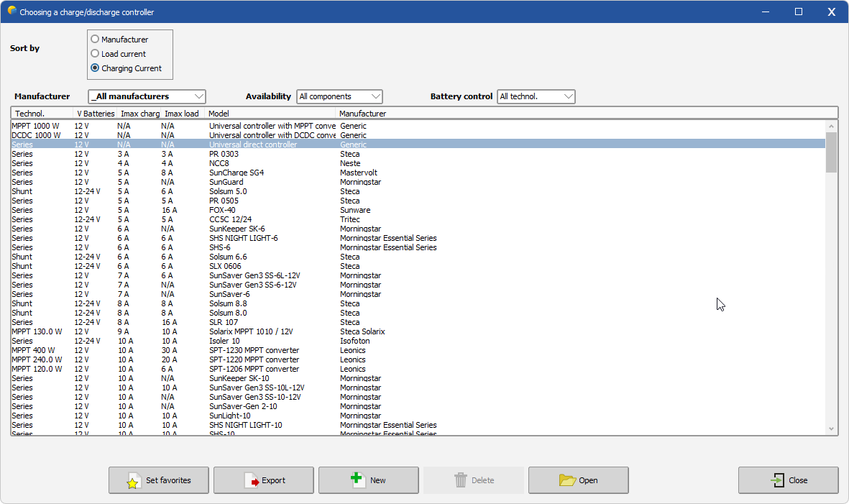Viewport: 849px width, 504px height.
Task: Click the yellow folder Open icon
Action: point(567,480)
